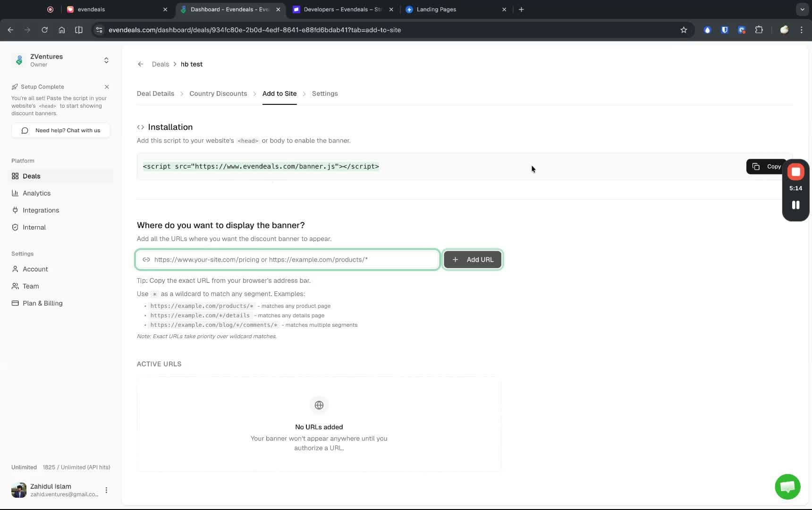Screen dimensions: 812x510
Task: Go back using the breadcrumb arrow
Action: point(140,64)
